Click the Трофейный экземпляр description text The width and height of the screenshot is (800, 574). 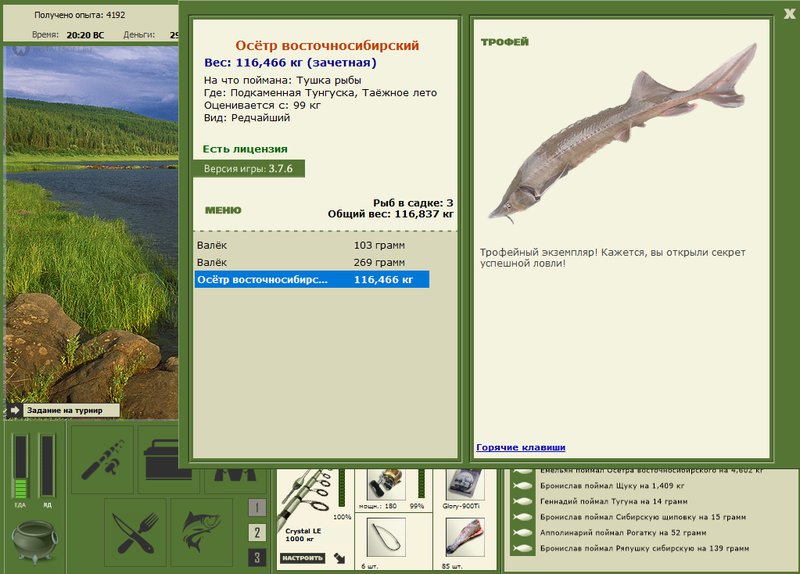tap(613, 258)
